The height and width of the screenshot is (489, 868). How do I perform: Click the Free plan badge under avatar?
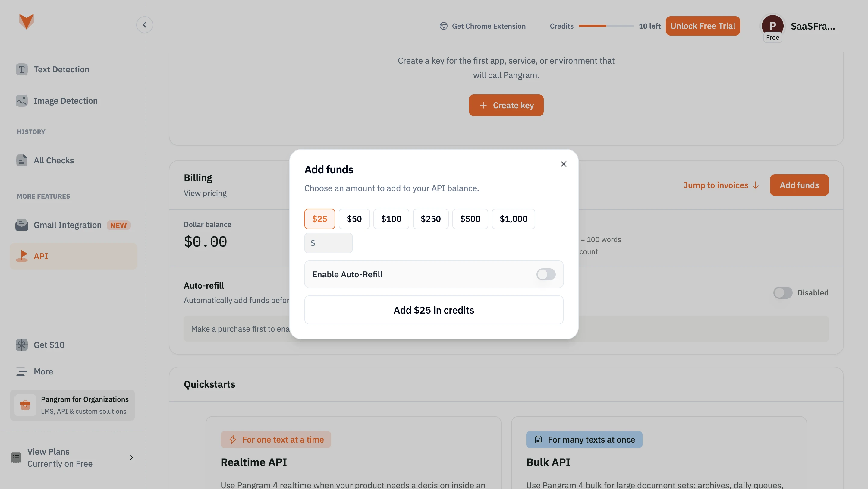coord(772,37)
